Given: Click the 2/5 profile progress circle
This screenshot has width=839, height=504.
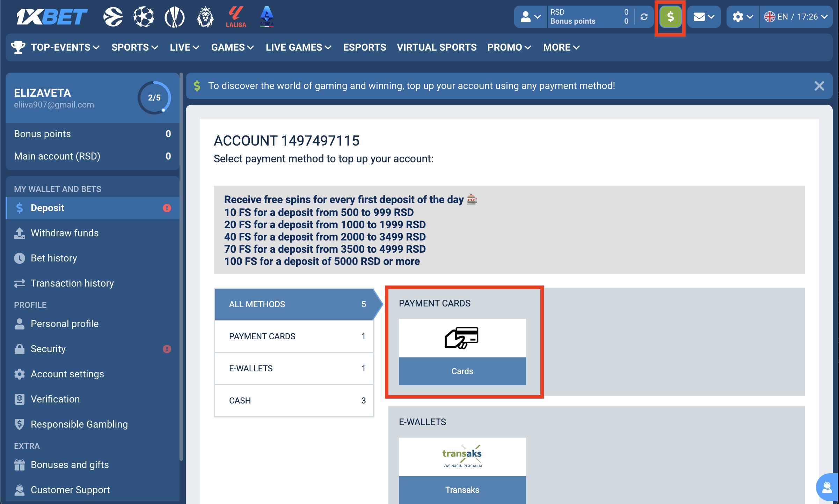Looking at the screenshot, I should click(154, 98).
